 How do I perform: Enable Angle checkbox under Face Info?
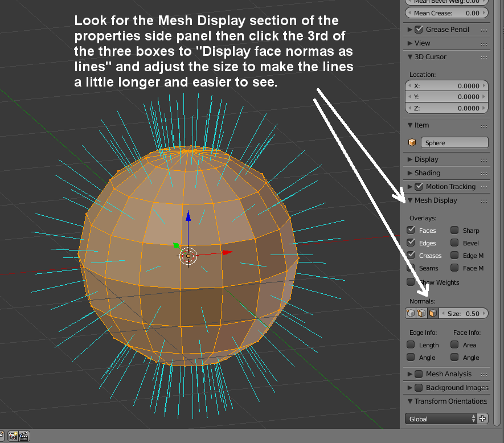click(x=454, y=357)
